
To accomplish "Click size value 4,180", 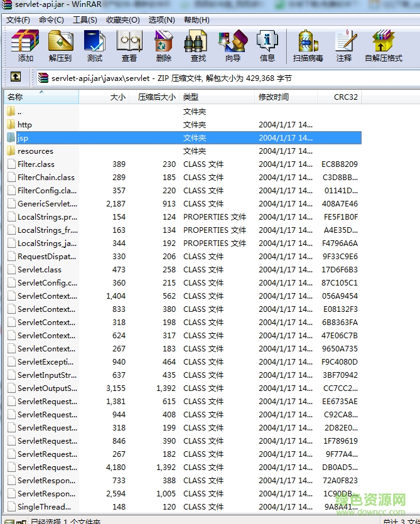I will pyautogui.click(x=116, y=467).
